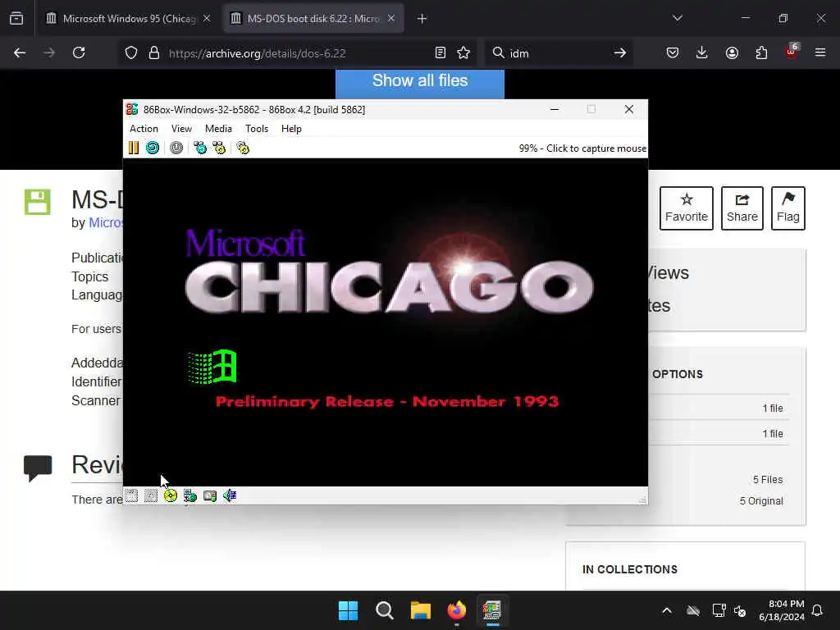Open the 86Box Media menu
The image size is (840, 630).
[x=218, y=129]
